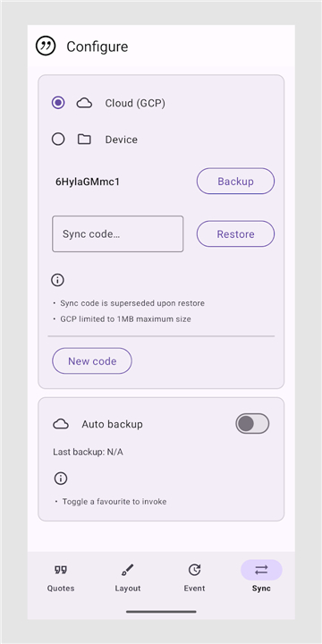
Task: Click the Restore button
Action: click(235, 234)
